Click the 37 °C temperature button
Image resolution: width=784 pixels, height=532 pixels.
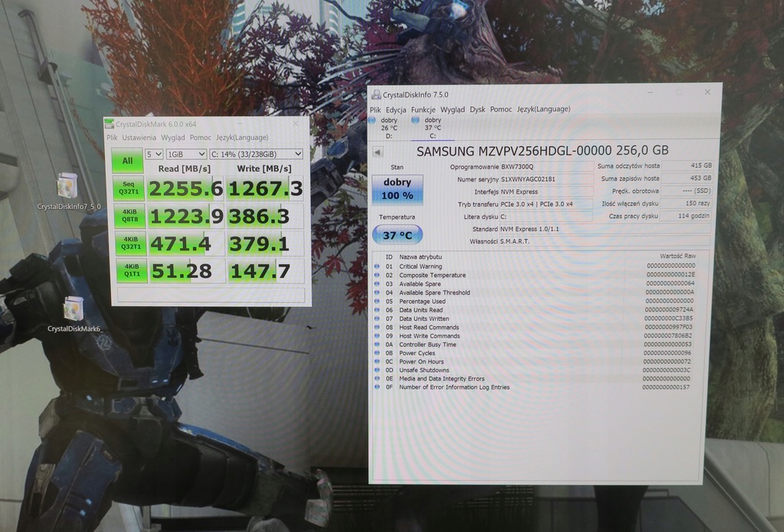pyautogui.click(x=397, y=235)
